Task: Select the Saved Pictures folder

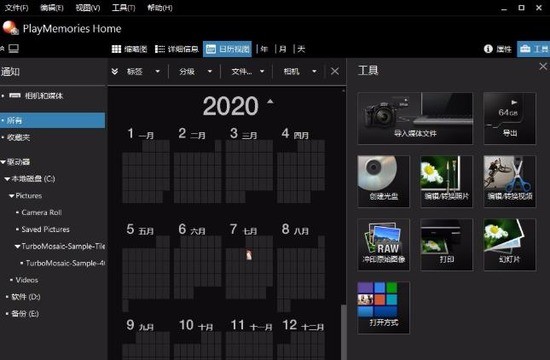Action: [x=46, y=229]
